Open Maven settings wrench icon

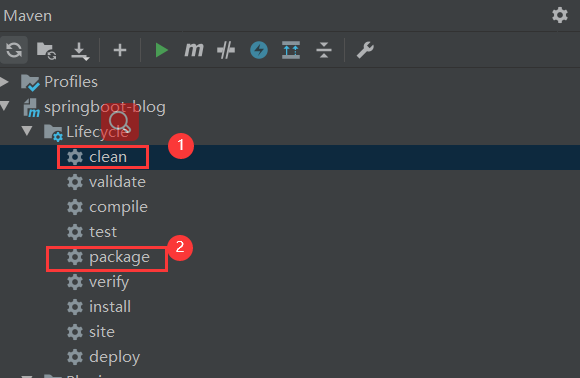365,50
